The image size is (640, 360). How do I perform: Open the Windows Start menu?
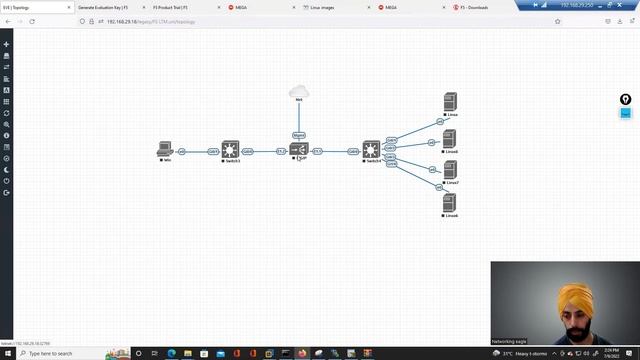coord(8,353)
